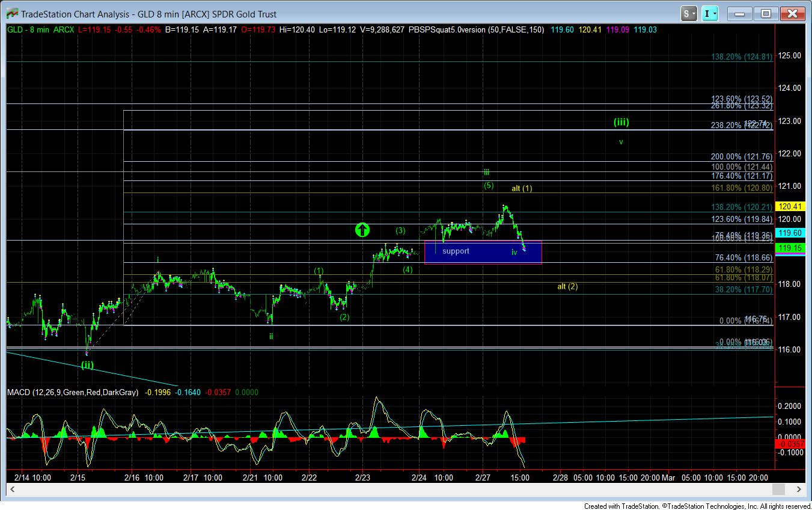Click the '138.20% (124.81)' Fibonacci label
This screenshot has height=510, width=812.
pos(741,58)
